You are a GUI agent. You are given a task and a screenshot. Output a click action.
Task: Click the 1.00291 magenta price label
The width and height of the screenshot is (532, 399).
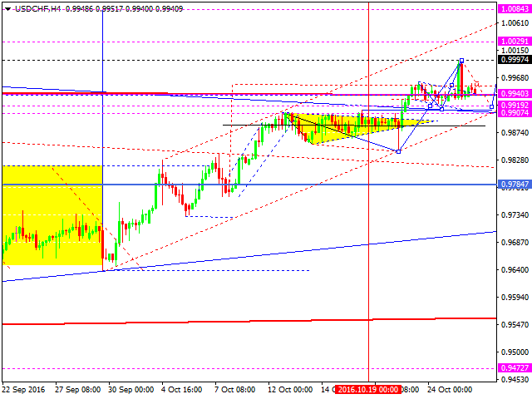pyautogui.click(x=515, y=42)
